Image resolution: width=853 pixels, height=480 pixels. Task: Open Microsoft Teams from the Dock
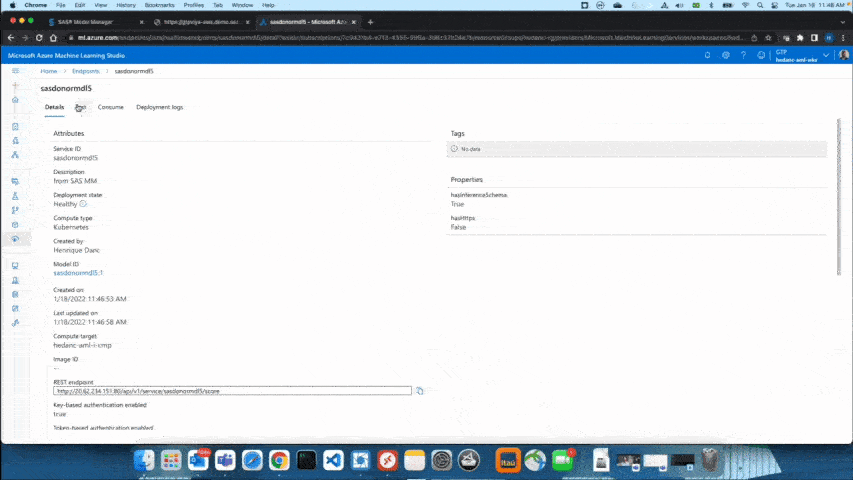225,460
